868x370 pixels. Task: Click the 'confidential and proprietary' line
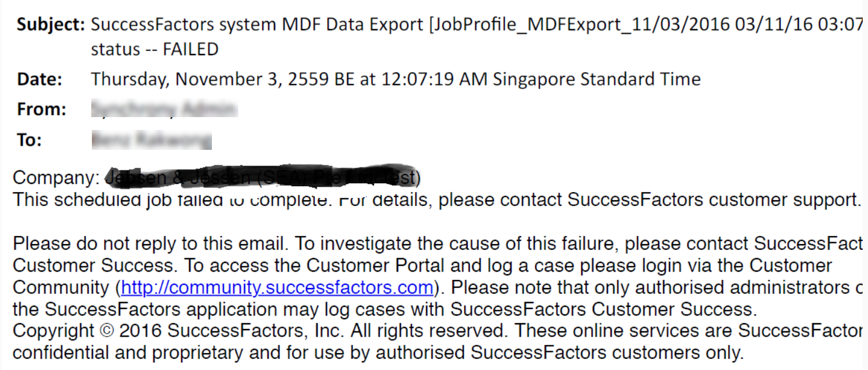378,353
